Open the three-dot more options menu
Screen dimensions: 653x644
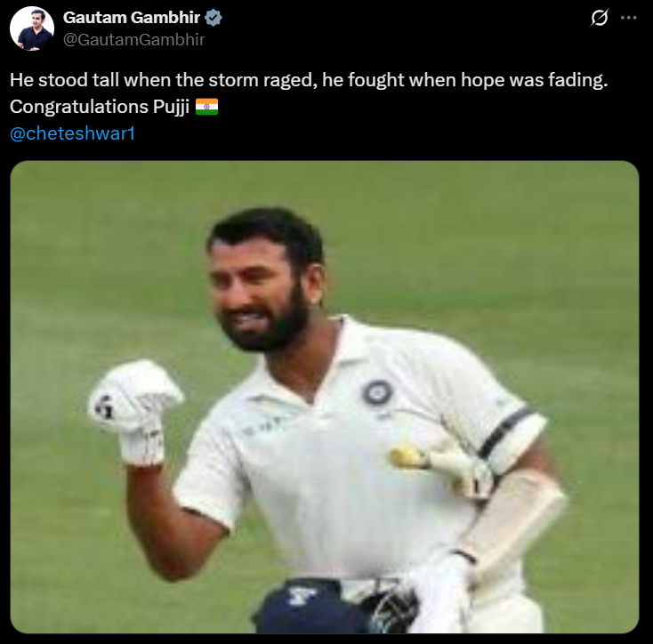click(628, 18)
